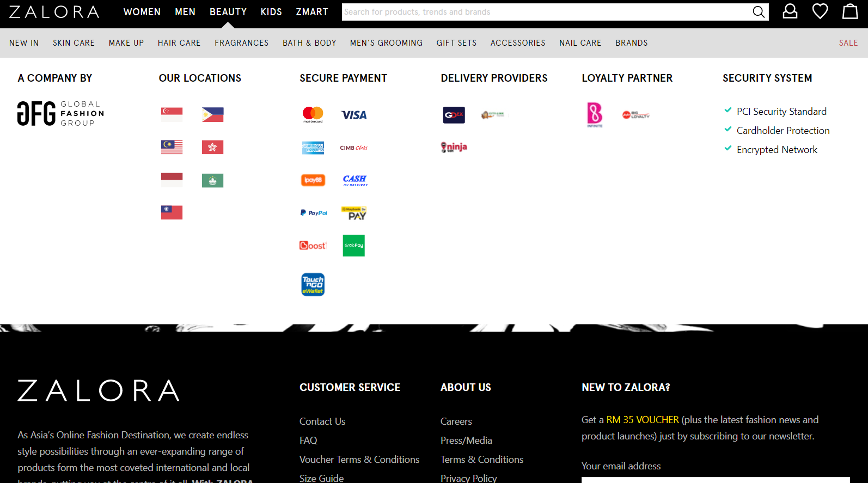This screenshot has width=868, height=483.
Task: Click the search magnifier icon
Action: 759,12
